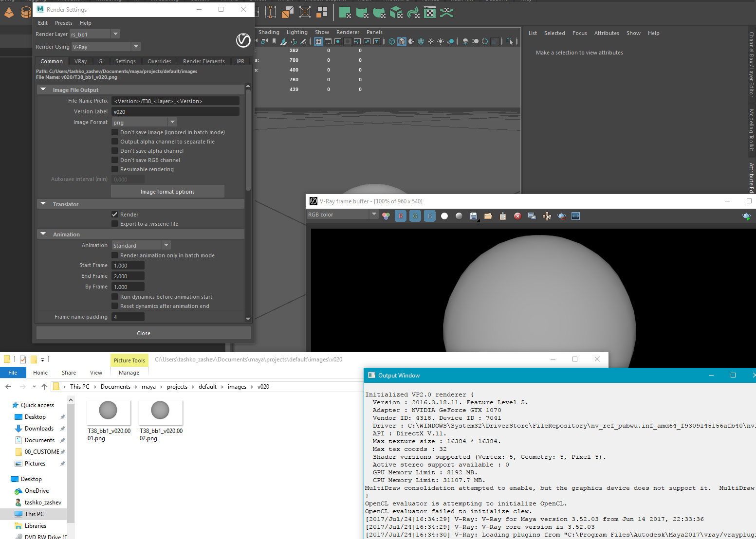The image size is (756, 539).
Task: Collapse the Image File Output section
Action: [x=43, y=90]
